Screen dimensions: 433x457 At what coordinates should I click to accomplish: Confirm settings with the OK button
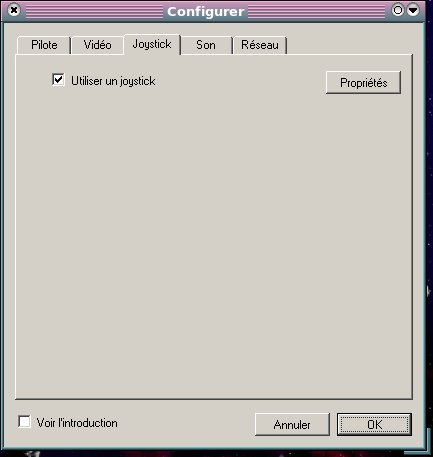[x=374, y=425]
